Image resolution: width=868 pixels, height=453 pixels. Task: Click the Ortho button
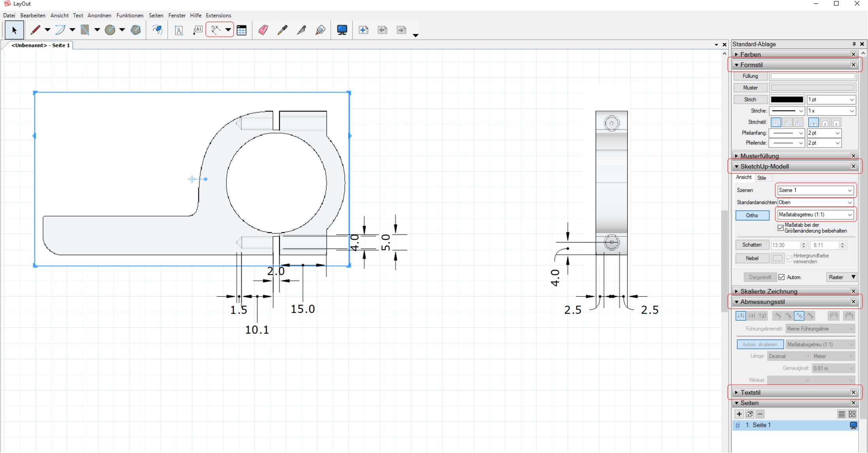(x=752, y=215)
